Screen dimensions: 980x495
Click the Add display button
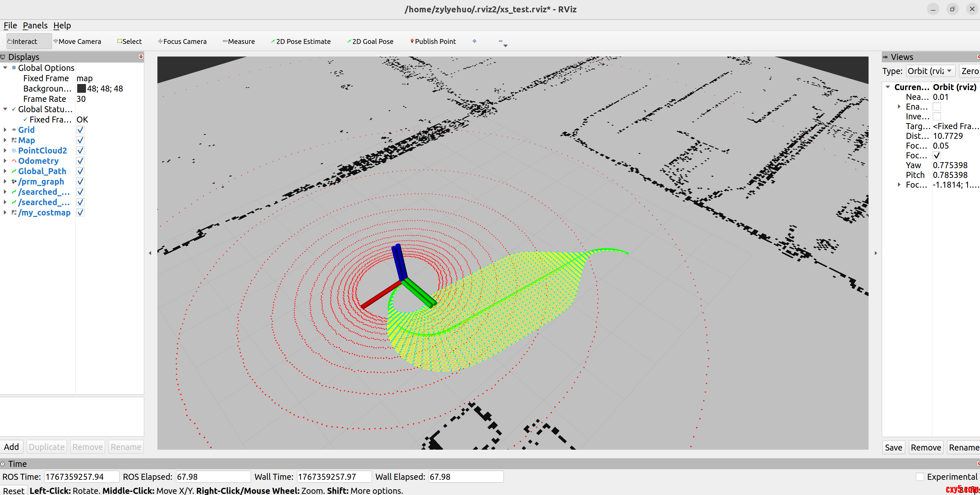tap(11, 447)
